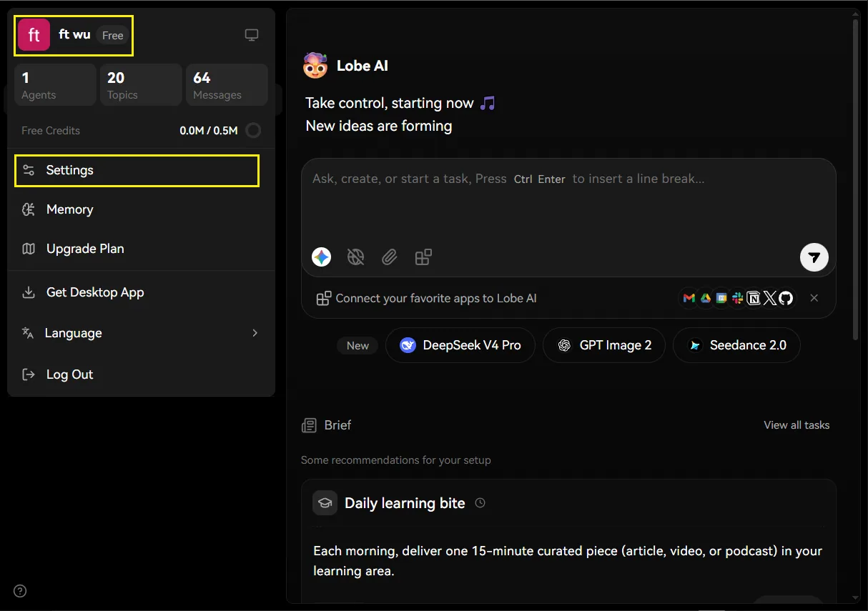Click the 0.0M / 0.5M credits value

pyautogui.click(x=209, y=131)
